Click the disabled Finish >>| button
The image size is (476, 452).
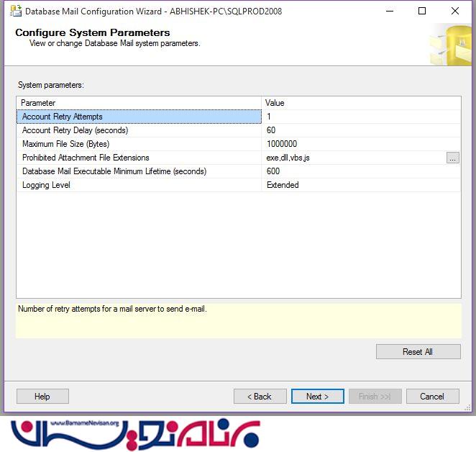click(x=375, y=397)
